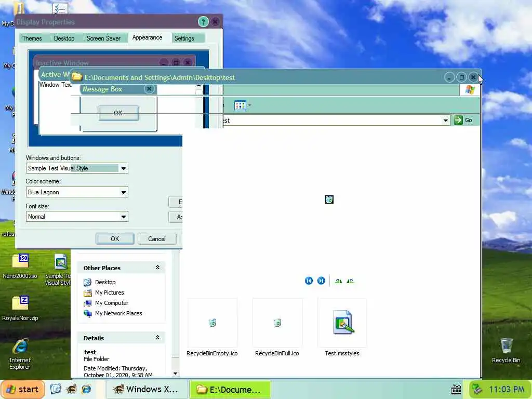
Task: Click OK in the Message Box preview
Action: pos(118,113)
